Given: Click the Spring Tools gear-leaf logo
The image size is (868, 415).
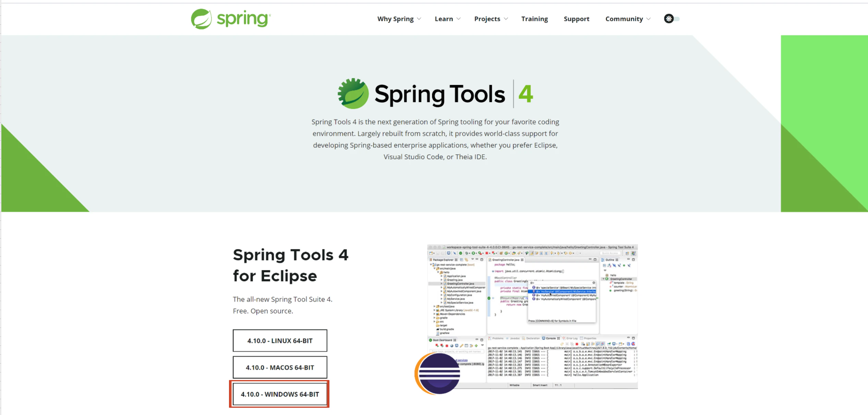Looking at the screenshot, I should point(353,93).
